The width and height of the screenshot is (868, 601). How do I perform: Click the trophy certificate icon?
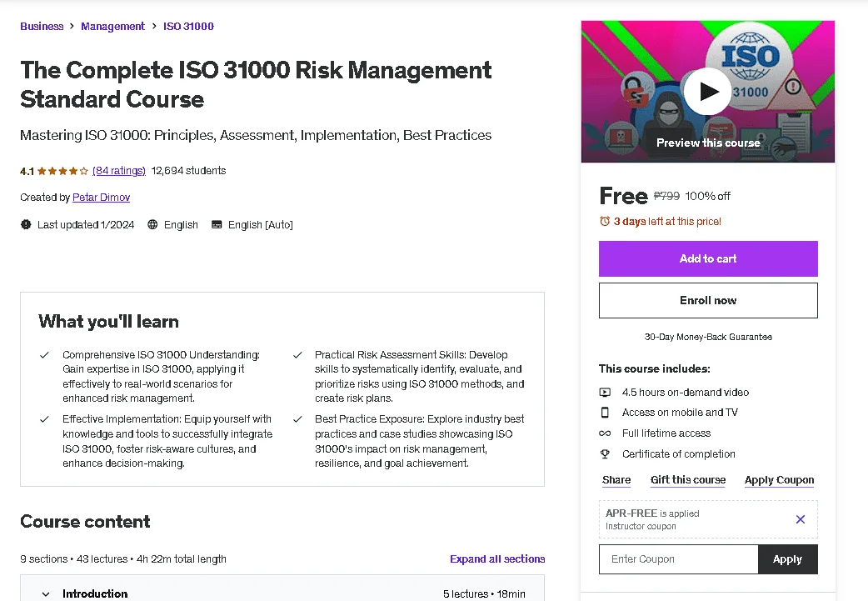605,453
